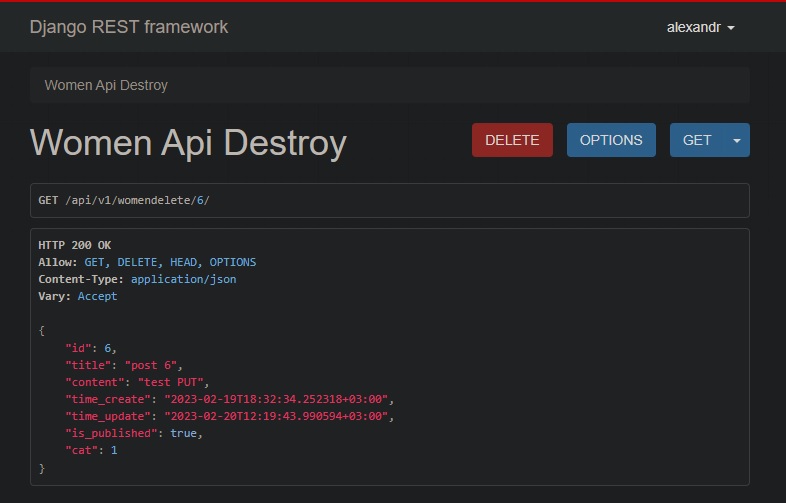This screenshot has width=786, height=503.
Task: Click the "id": 6 line
Action: pyautogui.click(x=91, y=348)
